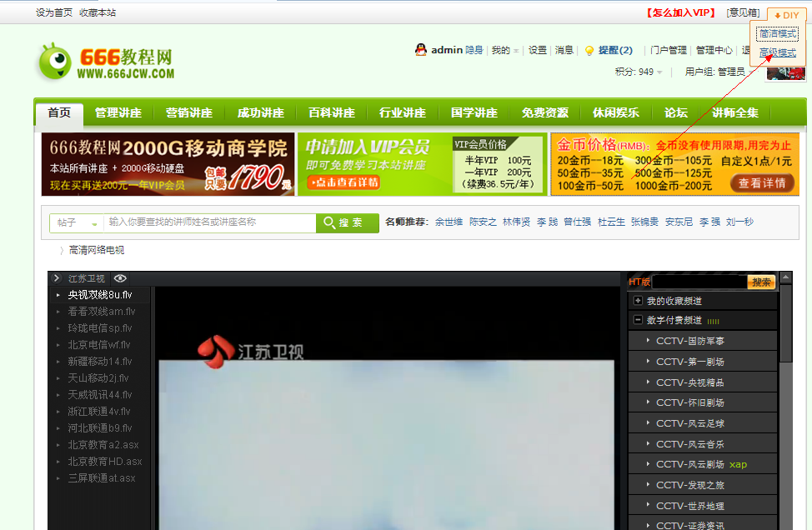The image size is (812, 530).
Task: Click recommended teacher 余世维
Action: coord(449,222)
